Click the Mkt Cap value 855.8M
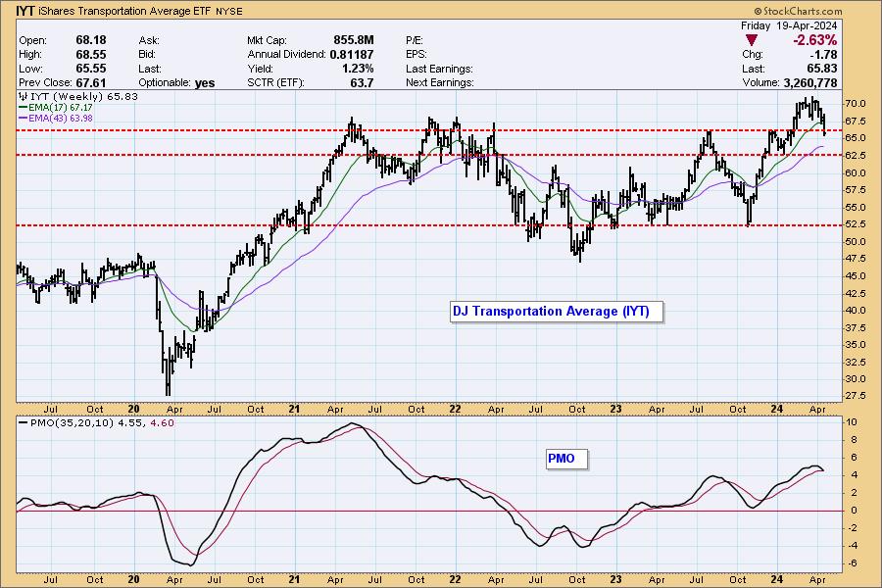This screenshot has width=882, height=588. pyautogui.click(x=353, y=40)
